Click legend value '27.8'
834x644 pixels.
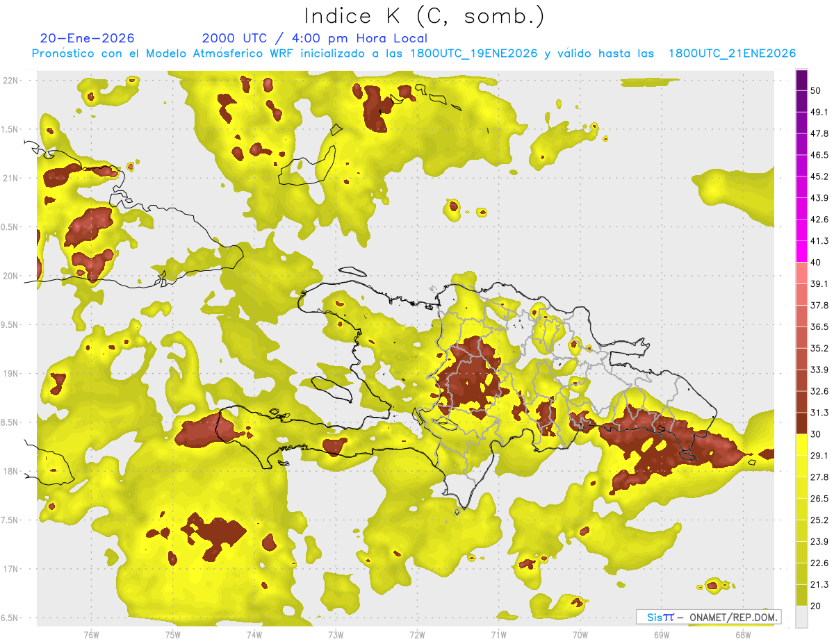(819, 477)
